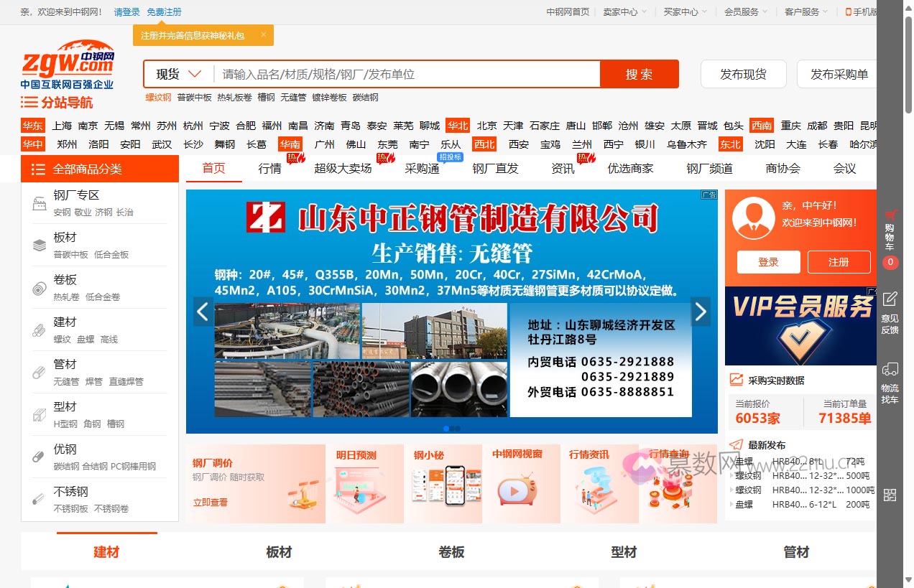
Task: Show the QR code icon in sidebar
Action: coord(890,495)
